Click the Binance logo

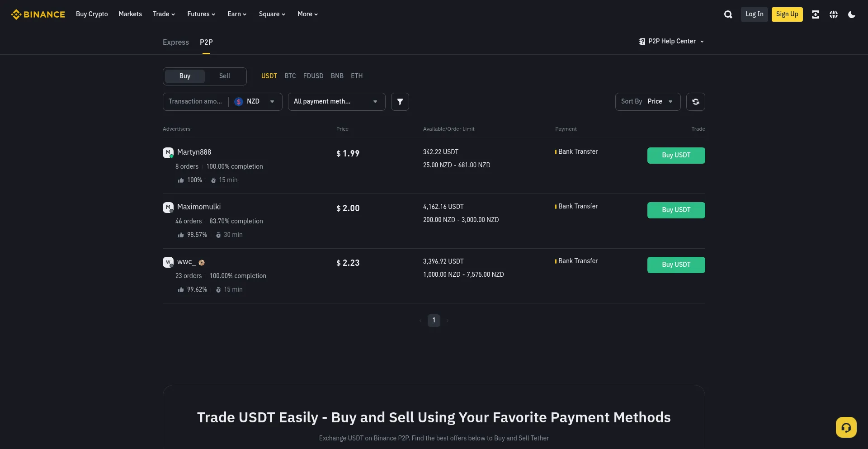(38, 14)
